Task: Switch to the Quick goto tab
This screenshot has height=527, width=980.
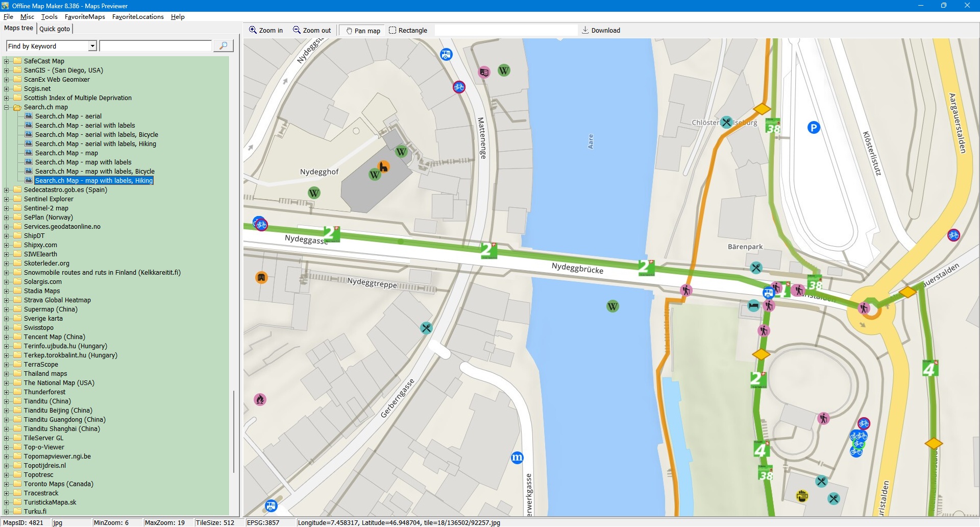Action: point(55,29)
